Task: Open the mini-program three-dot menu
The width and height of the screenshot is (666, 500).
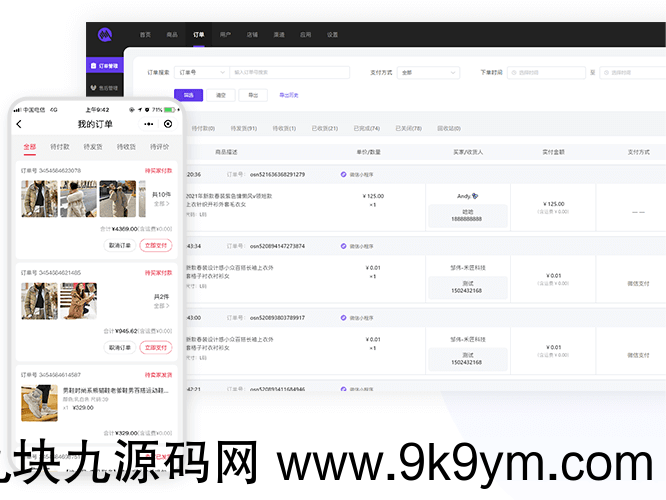Action: (x=149, y=124)
